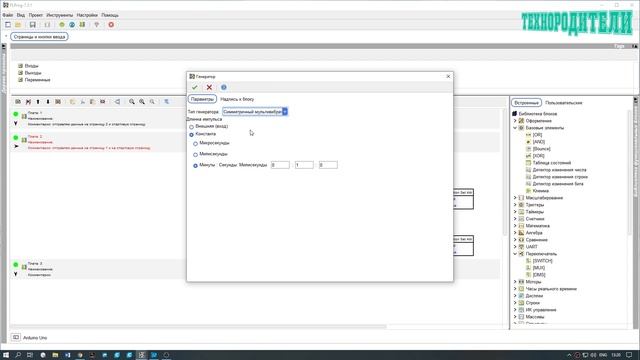Expand the Моторы library folder
This screenshot has width=640, height=360.
[x=515, y=282]
